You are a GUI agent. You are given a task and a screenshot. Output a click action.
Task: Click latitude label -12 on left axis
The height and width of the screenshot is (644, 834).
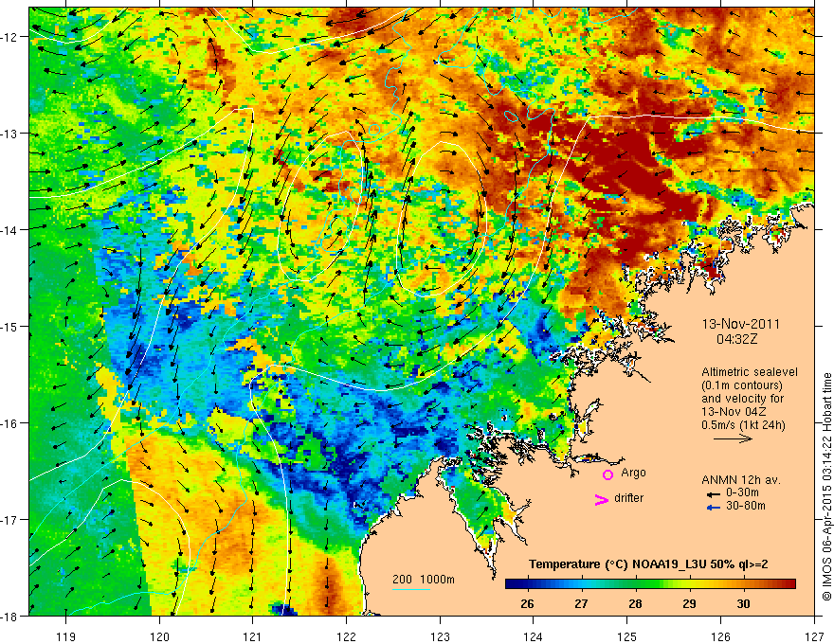point(9,37)
